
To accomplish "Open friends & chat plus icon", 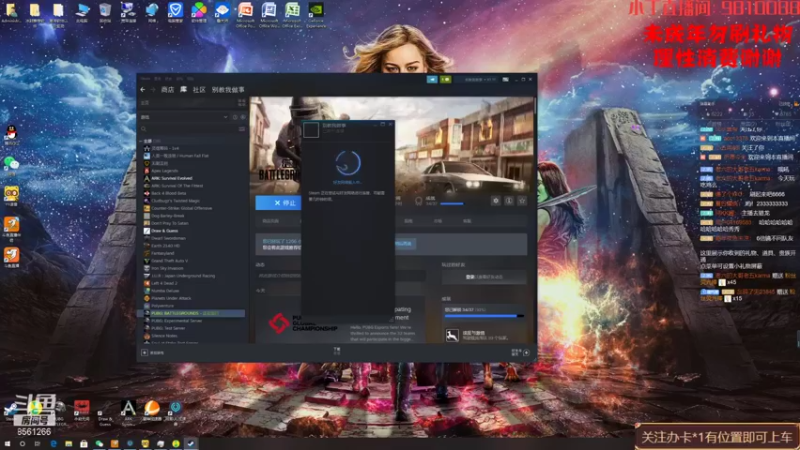I will [x=526, y=353].
